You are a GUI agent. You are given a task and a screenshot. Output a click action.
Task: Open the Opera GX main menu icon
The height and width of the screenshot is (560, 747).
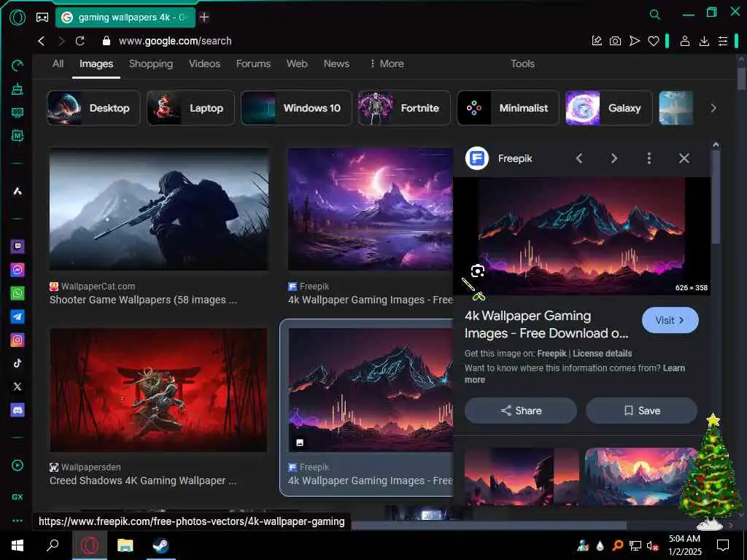[x=18, y=17]
